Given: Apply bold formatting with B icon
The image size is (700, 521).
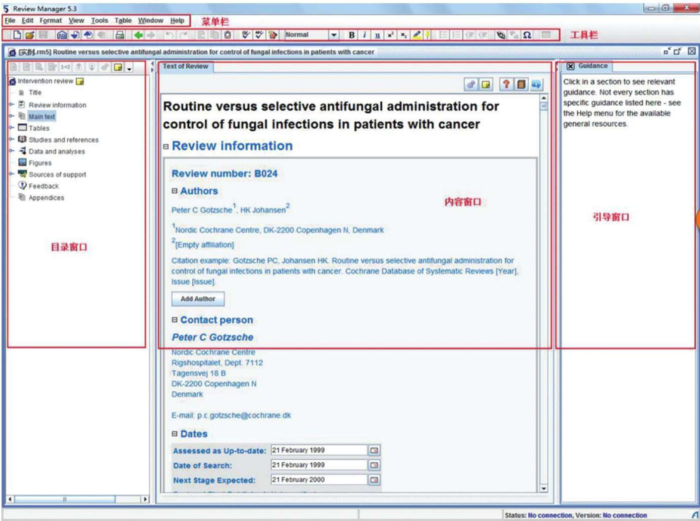Looking at the screenshot, I should coord(352,35).
